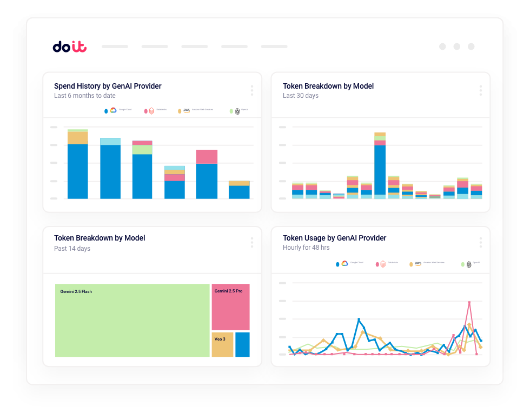Click Google Cloud icon in Spend History legend
The image size is (530, 420).
[113, 110]
